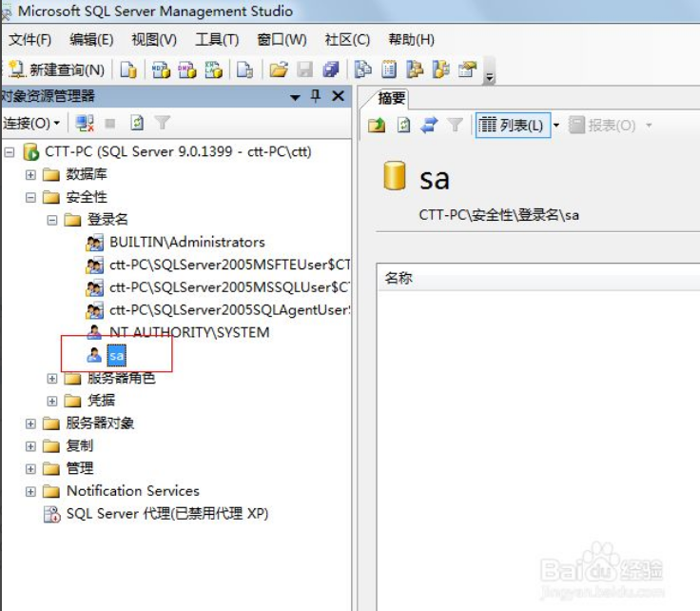This screenshot has height=611, width=700.
Task: Click the Synchronize icon in Summary toolbar
Action: (429, 125)
